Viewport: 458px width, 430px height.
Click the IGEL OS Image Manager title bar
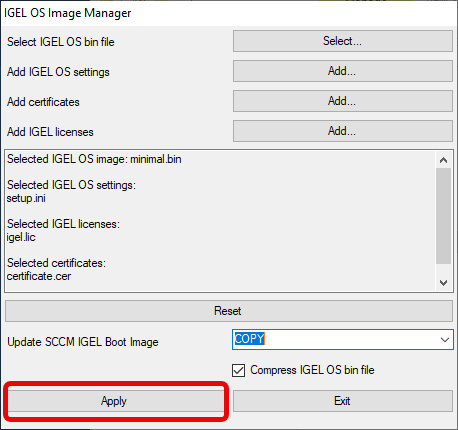pyautogui.click(x=229, y=13)
